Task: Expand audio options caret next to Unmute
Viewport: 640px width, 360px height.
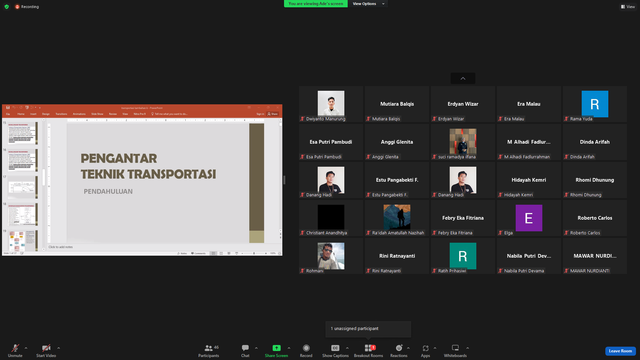Action: coord(26,348)
